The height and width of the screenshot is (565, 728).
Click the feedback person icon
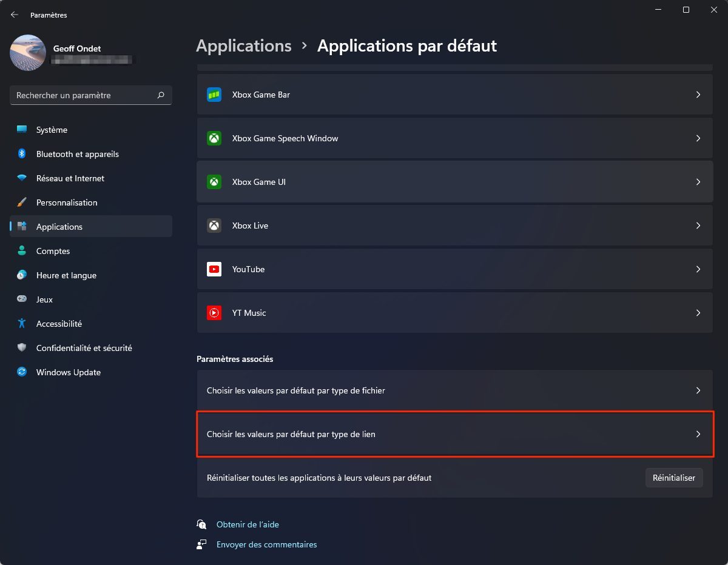[x=201, y=544]
